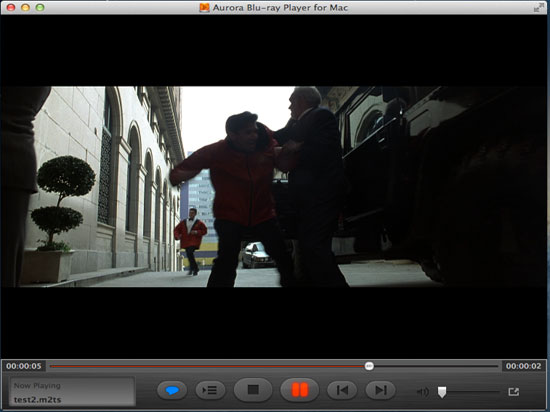Click the video display area

coord(275,187)
